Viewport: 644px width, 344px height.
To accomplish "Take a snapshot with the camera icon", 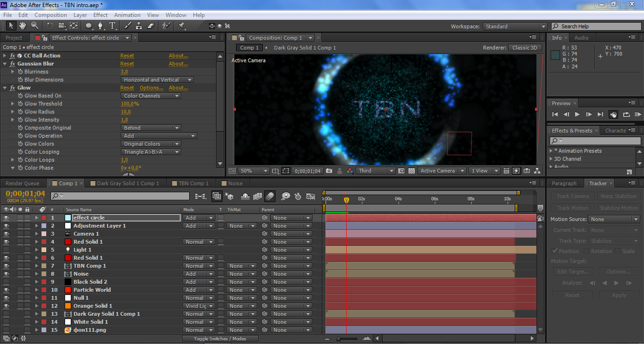I will coord(329,171).
